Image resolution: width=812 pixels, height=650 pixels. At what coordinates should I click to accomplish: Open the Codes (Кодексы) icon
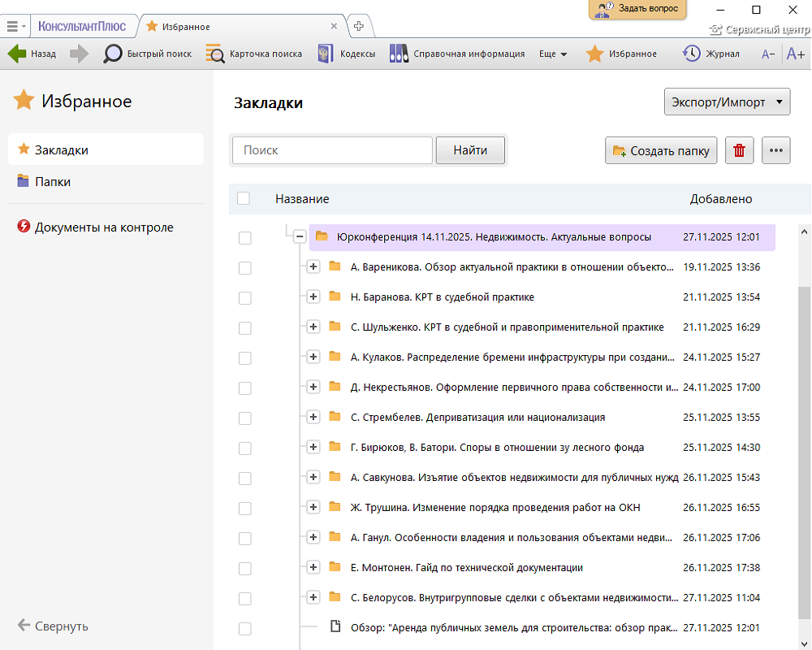(x=326, y=54)
